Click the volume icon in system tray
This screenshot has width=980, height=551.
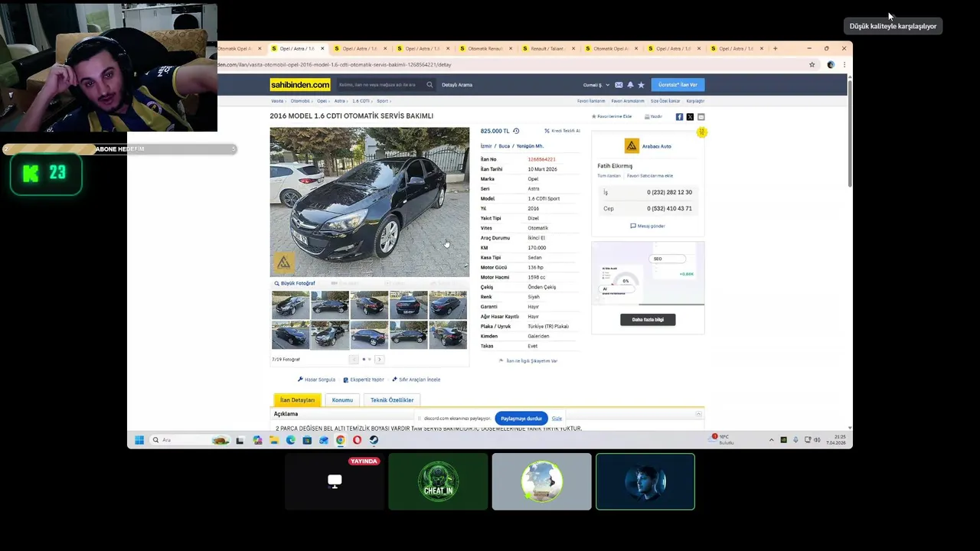(x=817, y=440)
